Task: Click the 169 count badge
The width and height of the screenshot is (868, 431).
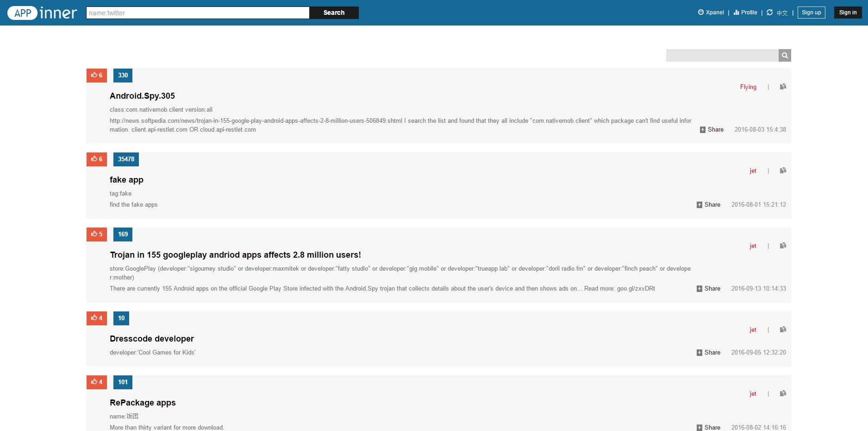Action: tap(123, 235)
